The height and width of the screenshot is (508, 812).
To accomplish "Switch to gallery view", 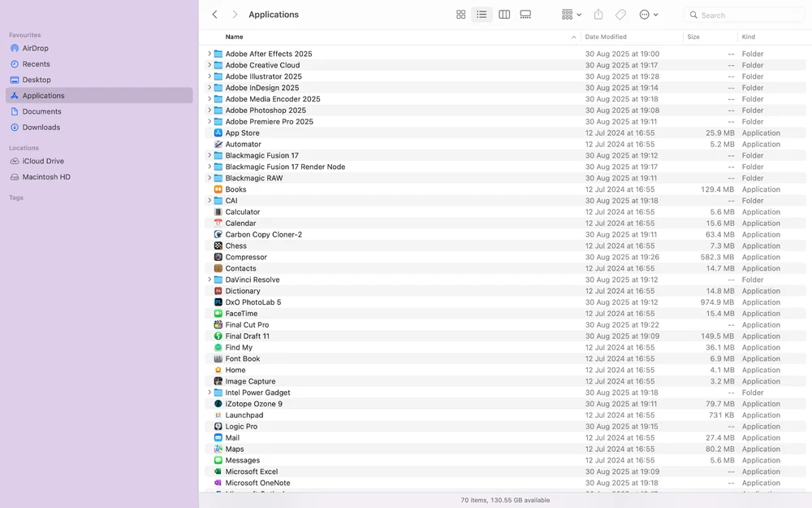I will click(525, 15).
